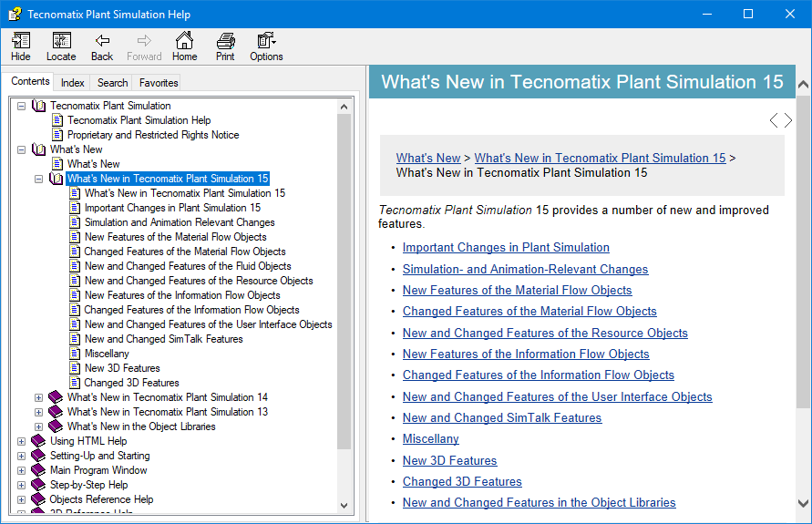Switch to the Search tab

112,83
